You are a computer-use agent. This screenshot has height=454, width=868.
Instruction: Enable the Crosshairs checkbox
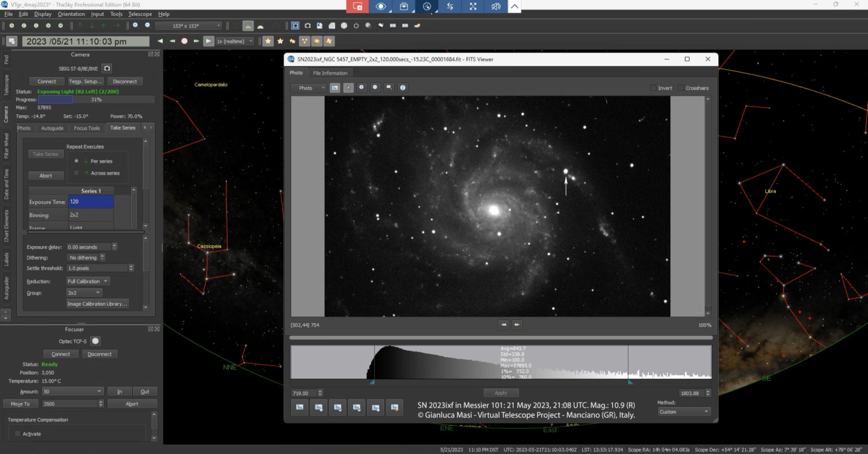pyautogui.click(x=682, y=88)
